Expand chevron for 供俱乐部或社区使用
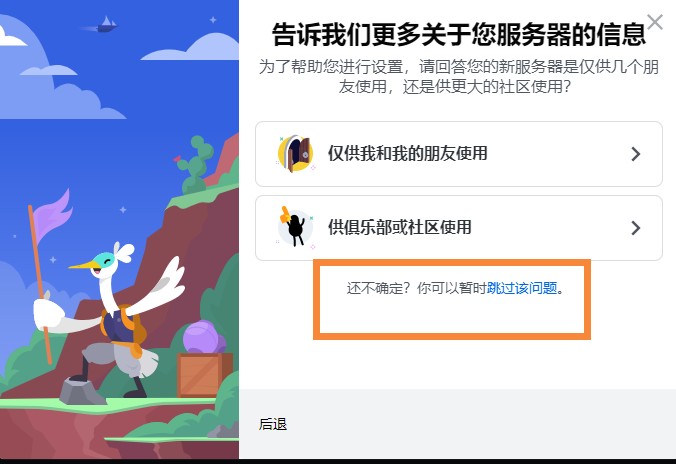Screen dimensions: 676x464 635,228
